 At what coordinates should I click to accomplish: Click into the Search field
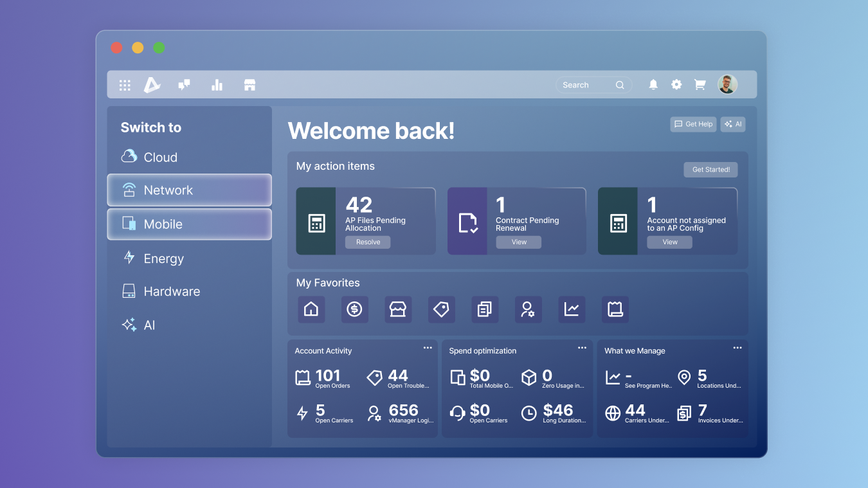(585, 85)
